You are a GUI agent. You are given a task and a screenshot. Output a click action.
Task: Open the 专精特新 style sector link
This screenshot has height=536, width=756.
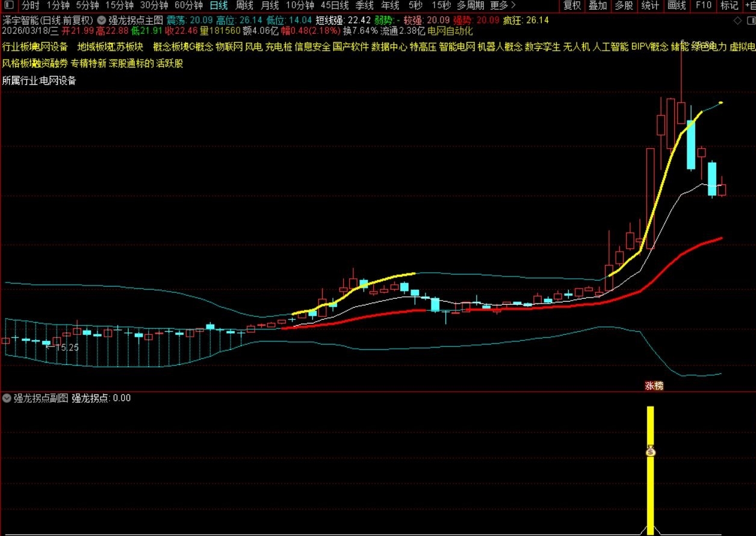(x=88, y=63)
